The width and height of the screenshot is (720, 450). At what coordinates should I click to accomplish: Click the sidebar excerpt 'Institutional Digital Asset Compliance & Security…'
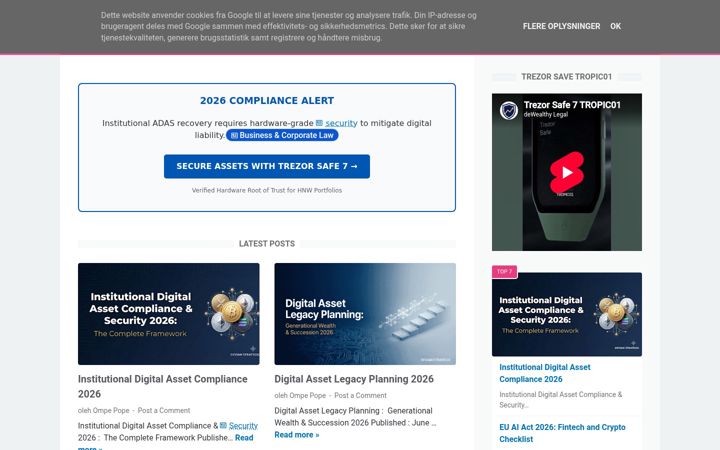point(561,399)
